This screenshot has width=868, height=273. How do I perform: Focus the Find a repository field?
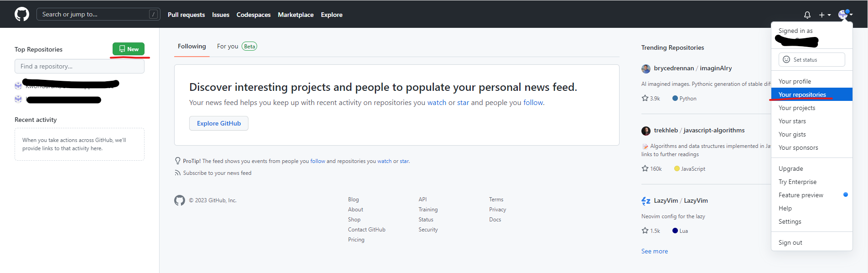pos(79,66)
